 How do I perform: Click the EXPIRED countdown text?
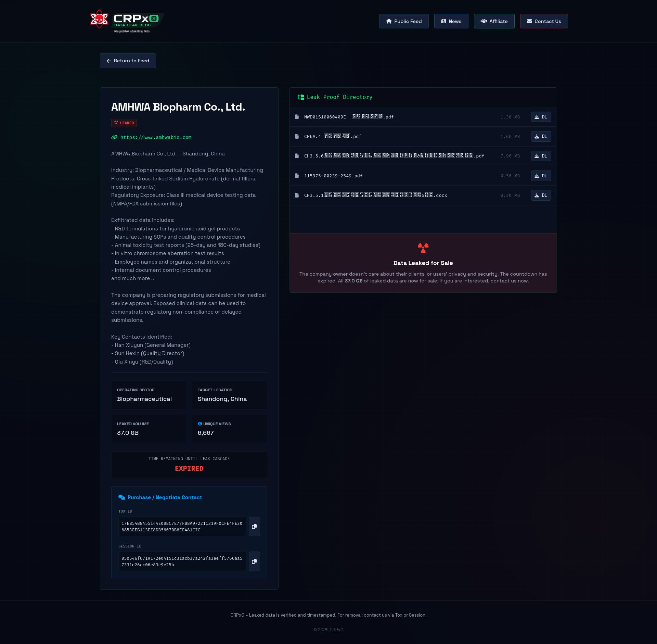click(x=189, y=469)
